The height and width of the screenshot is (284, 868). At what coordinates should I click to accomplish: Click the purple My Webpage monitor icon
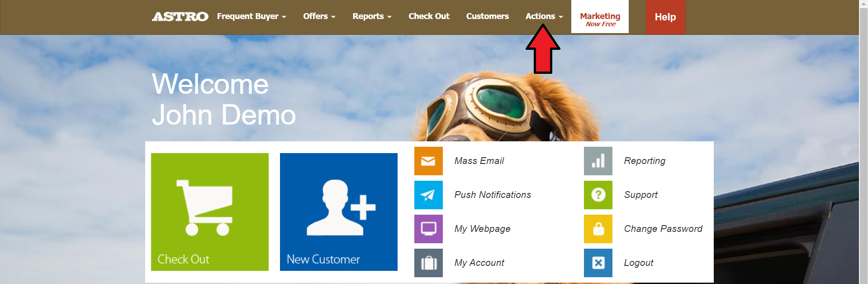[428, 229]
